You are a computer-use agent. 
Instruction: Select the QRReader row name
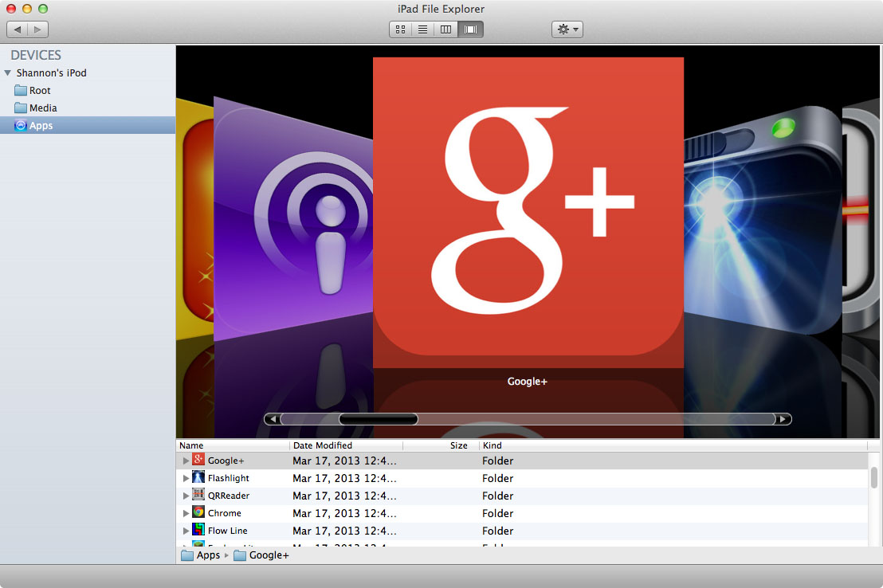(x=229, y=496)
